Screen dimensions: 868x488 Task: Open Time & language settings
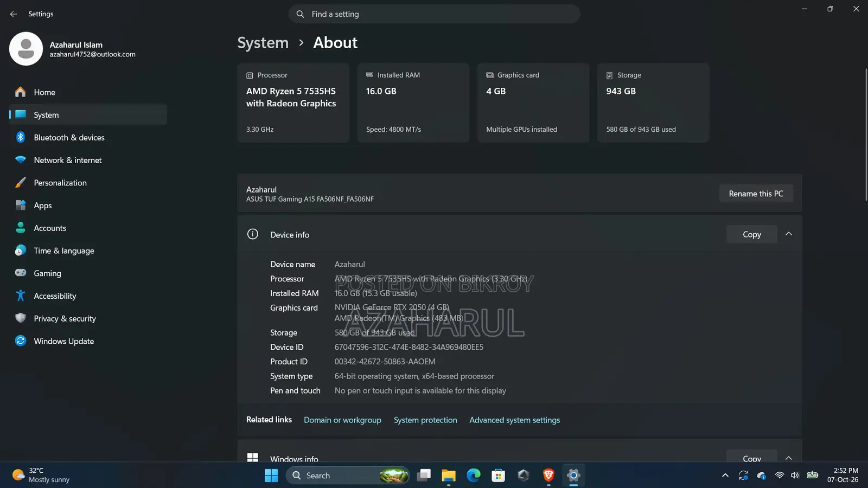point(88,251)
